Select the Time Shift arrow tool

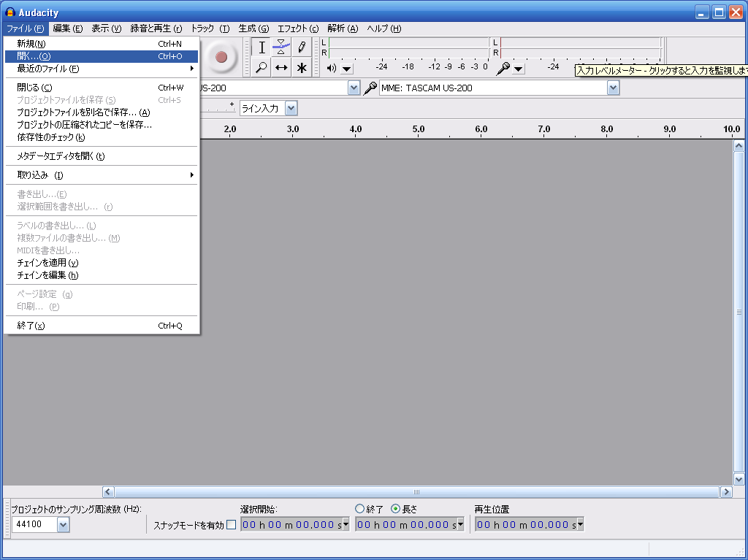(281, 67)
